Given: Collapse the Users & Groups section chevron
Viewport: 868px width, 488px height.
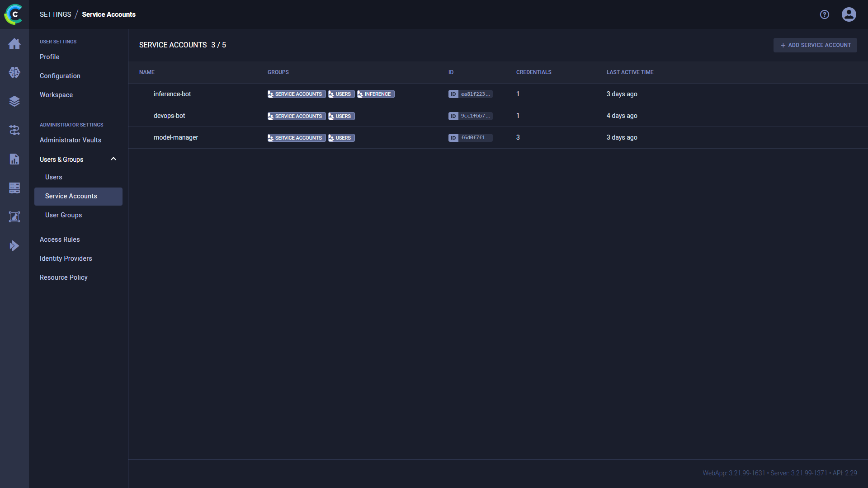Looking at the screenshot, I should (x=113, y=159).
